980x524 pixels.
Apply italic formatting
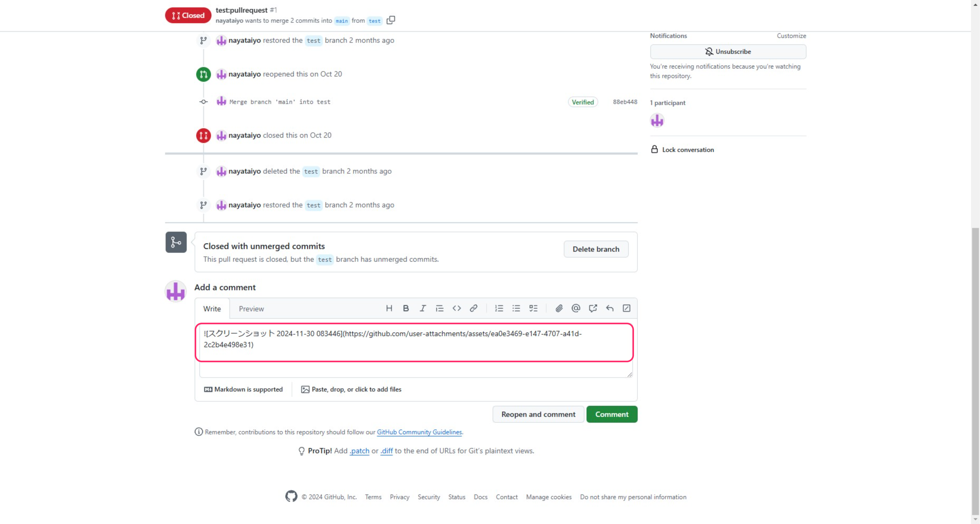[x=423, y=308]
